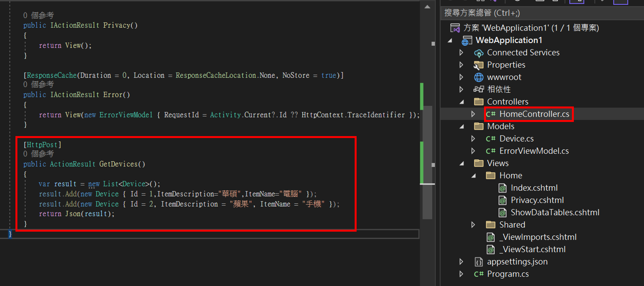Open Device.cs in the Models folder
This screenshot has height=286, width=644.
(516, 139)
